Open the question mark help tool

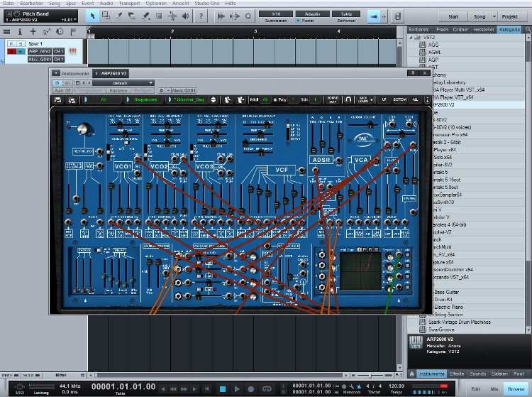[201, 16]
